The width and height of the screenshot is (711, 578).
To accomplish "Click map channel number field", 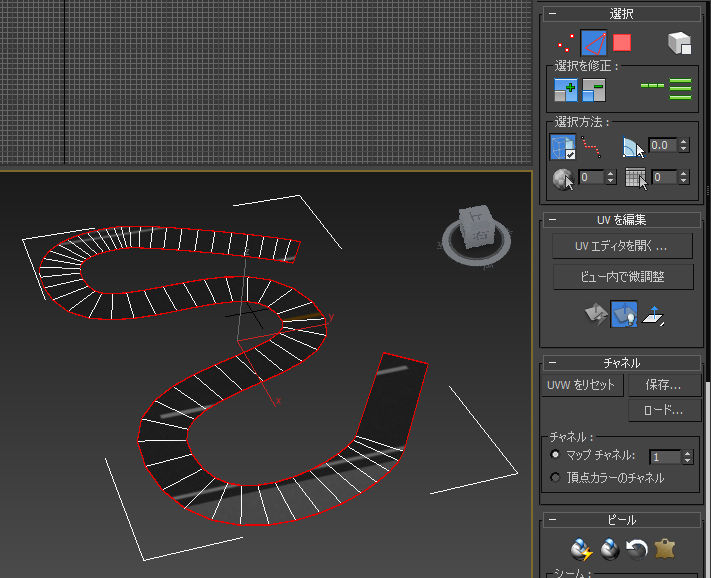I will (x=665, y=457).
